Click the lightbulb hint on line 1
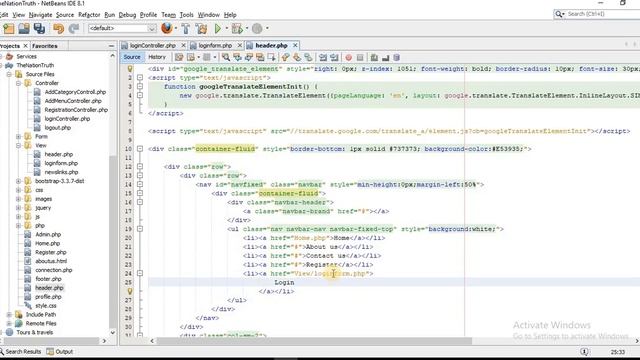The width and height of the screenshot is (640, 360). (x=130, y=69)
